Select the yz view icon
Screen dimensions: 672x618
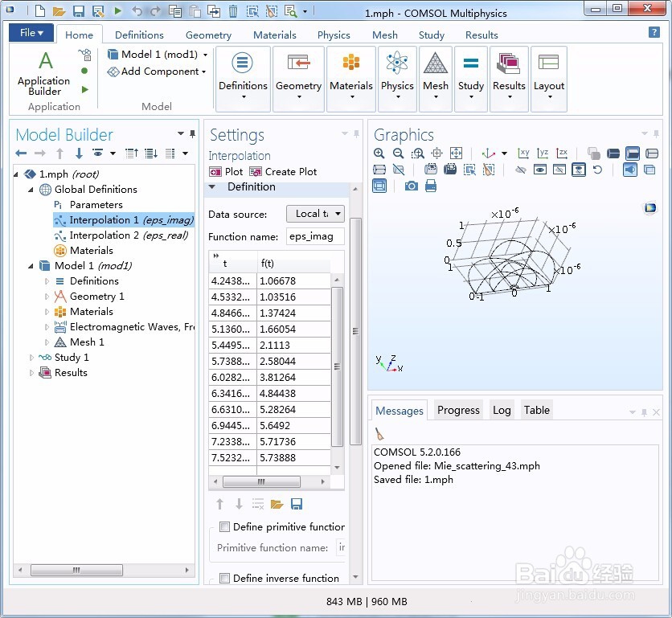coord(543,153)
